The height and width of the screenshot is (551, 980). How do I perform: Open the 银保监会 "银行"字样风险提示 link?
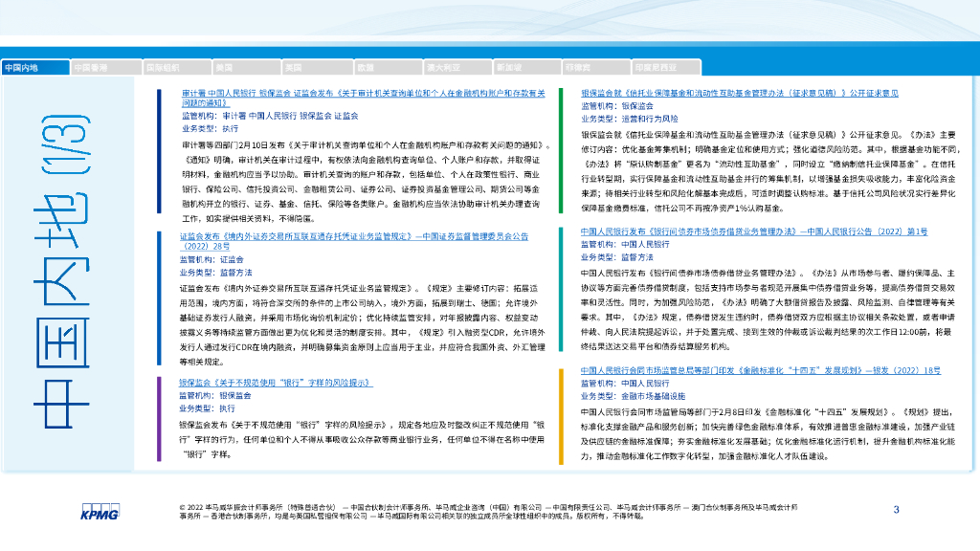pyautogui.click(x=276, y=383)
